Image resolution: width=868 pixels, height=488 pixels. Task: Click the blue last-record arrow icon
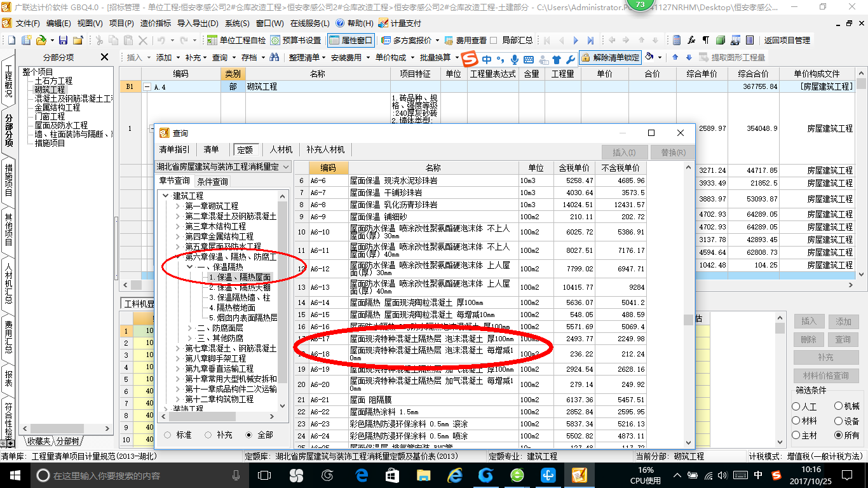[592, 40]
